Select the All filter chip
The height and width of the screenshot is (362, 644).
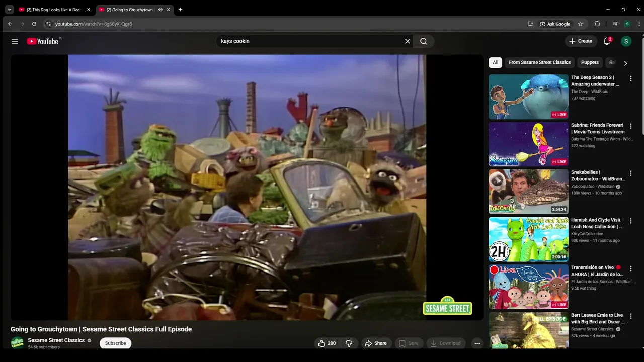[495, 62]
